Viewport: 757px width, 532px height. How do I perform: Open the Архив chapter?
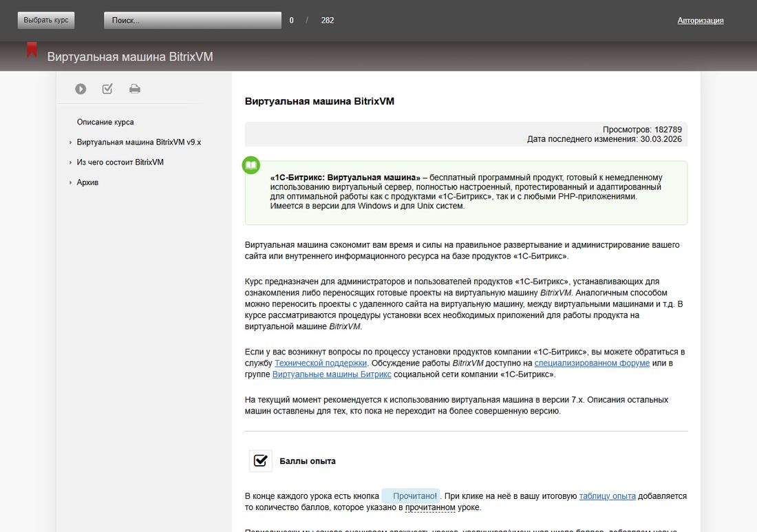point(87,182)
